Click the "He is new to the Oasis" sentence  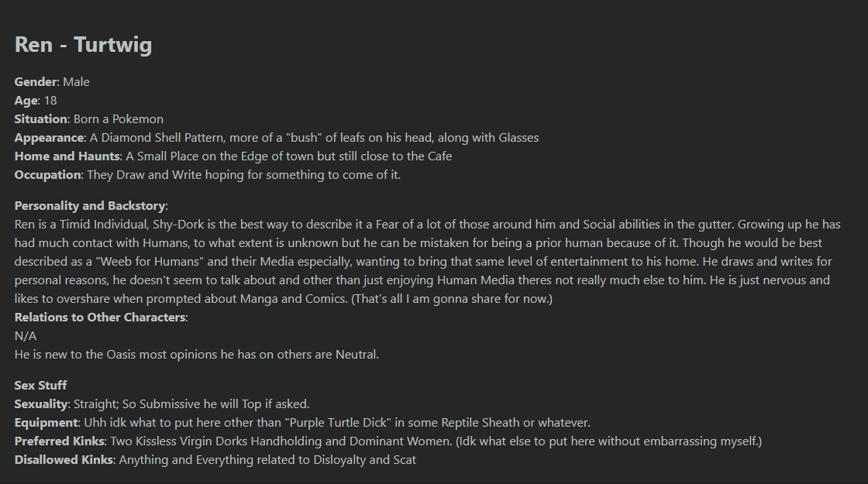tap(197, 355)
